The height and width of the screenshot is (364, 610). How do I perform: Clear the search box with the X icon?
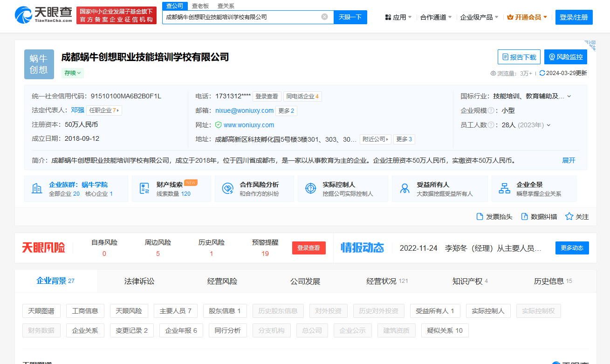pos(324,17)
